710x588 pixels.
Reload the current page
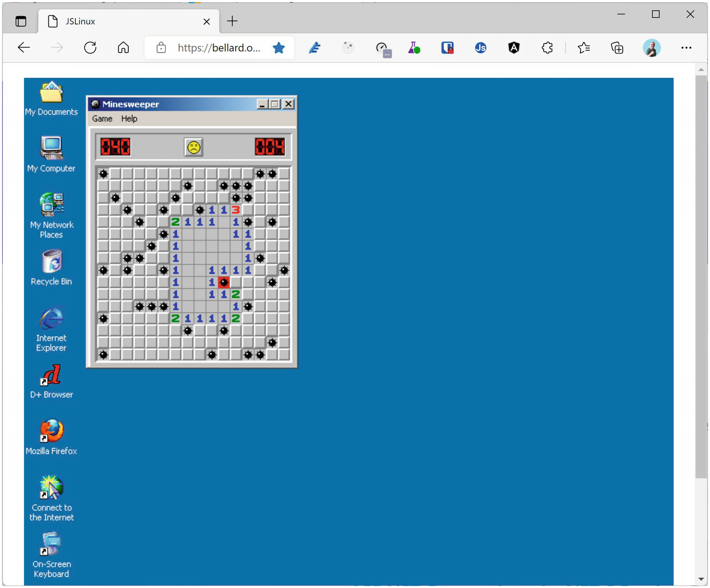pyautogui.click(x=90, y=47)
